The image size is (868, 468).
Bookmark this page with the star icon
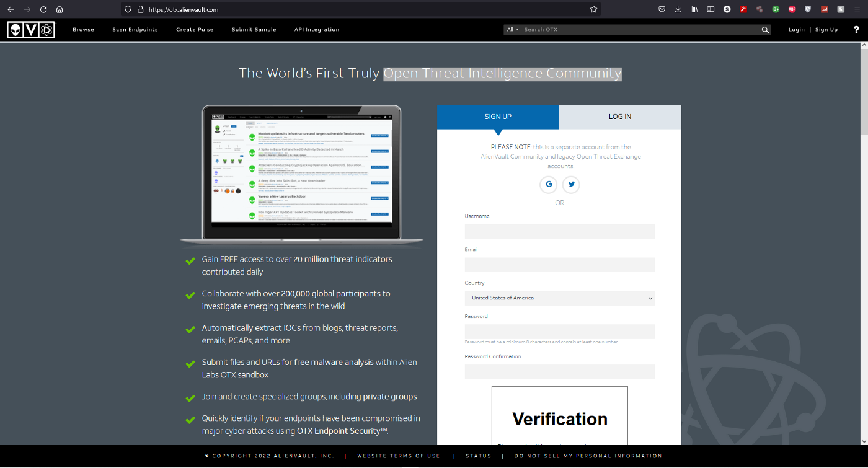click(x=594, y=9)
